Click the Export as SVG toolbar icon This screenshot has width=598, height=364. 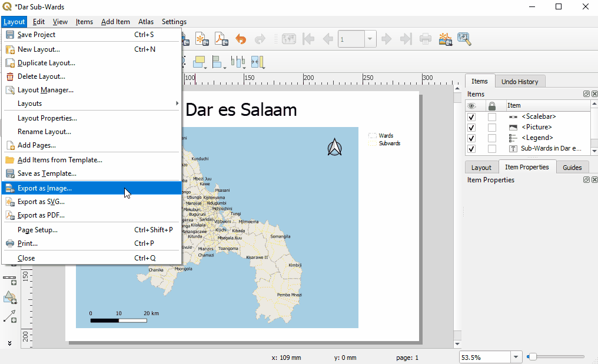(202, 39)
